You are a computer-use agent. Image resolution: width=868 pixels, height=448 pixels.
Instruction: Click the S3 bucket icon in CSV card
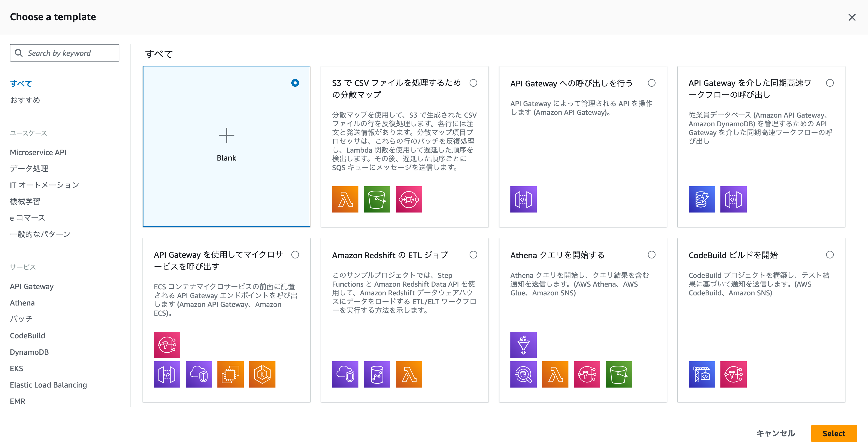377,199
